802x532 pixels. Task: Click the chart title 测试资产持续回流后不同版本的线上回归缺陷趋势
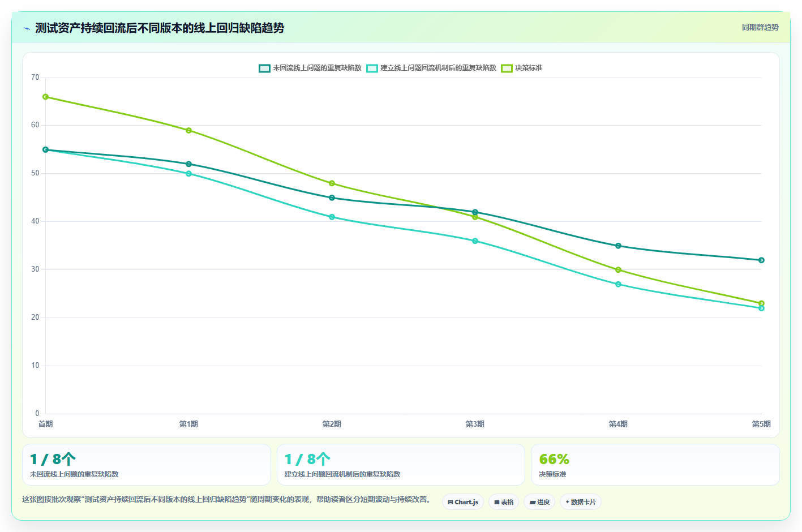point(160,28)
